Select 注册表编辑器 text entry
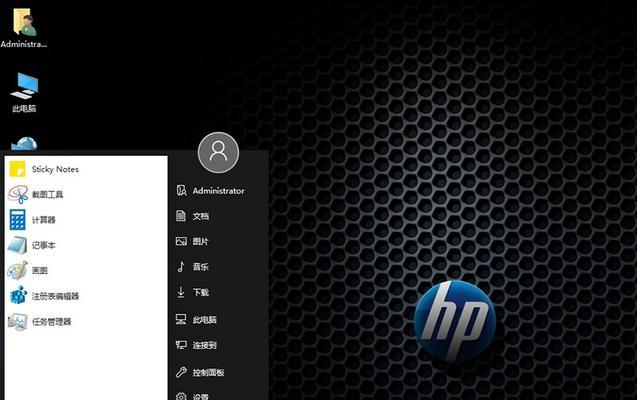 coord(55,296)
